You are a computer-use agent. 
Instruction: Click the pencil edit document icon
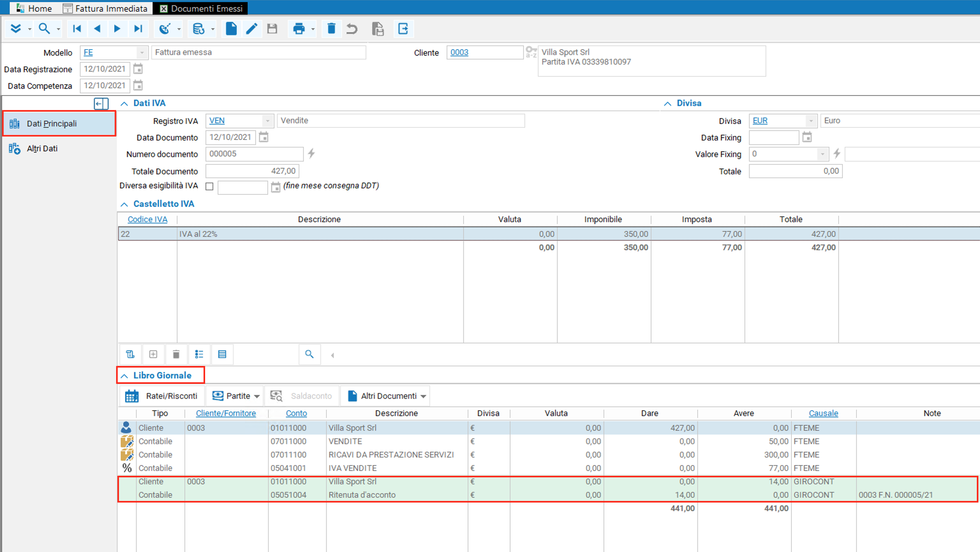pyautogui.click(x=251, y=28)
